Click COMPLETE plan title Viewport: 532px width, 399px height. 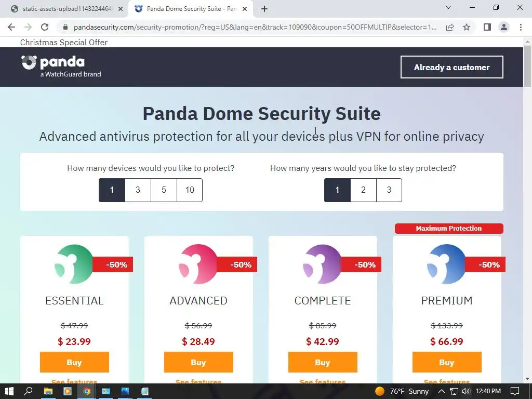pyautogui.click(x=323, y=301)
